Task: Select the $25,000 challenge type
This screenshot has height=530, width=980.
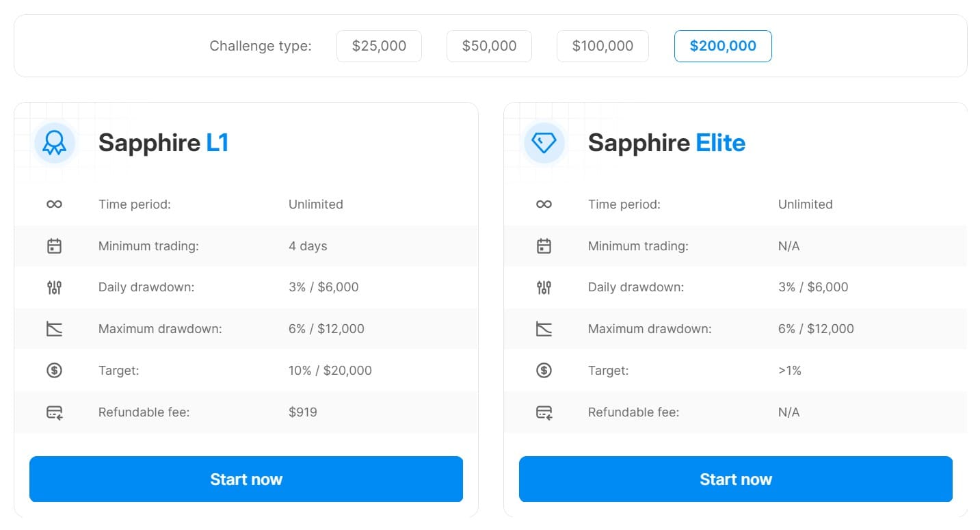Action: click(x=379, y=46)
